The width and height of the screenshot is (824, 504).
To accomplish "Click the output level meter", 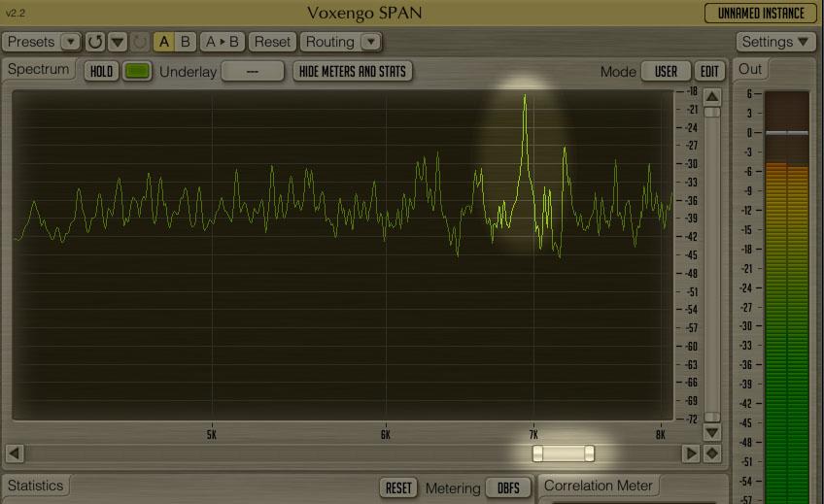I will point(787,297).
